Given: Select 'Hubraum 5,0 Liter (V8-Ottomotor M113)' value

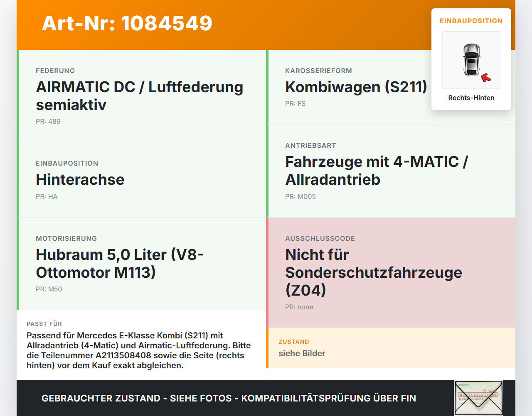Looking at the screenshot, I should [120, 264].
